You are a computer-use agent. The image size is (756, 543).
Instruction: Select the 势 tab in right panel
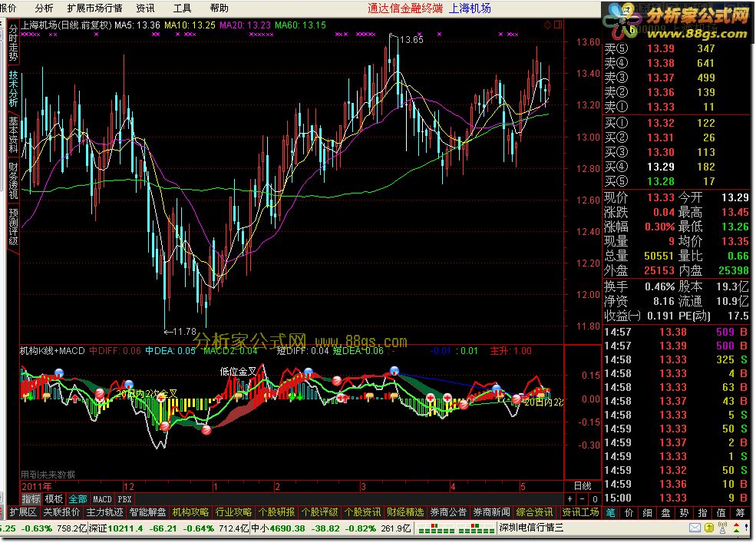point(684,512)
